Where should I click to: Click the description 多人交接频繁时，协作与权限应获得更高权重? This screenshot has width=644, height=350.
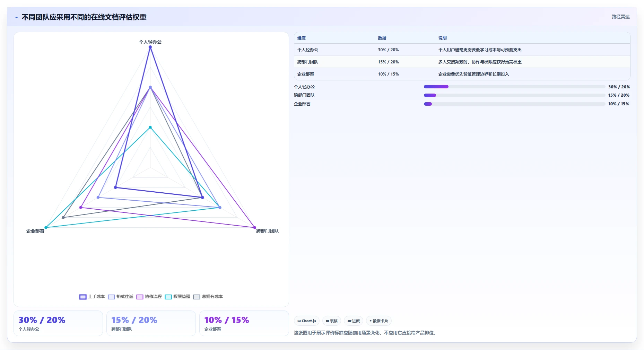tap(480, 62)
